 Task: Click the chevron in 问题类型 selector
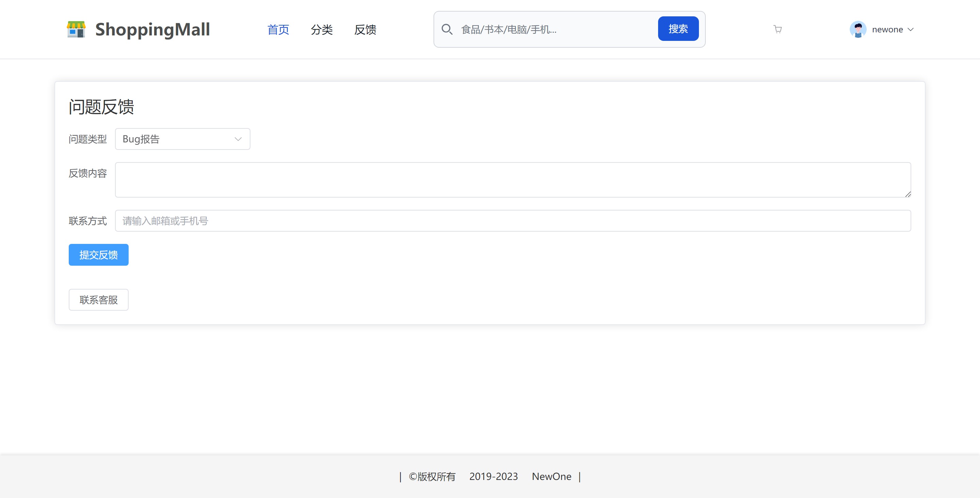[x=238, y=139]
